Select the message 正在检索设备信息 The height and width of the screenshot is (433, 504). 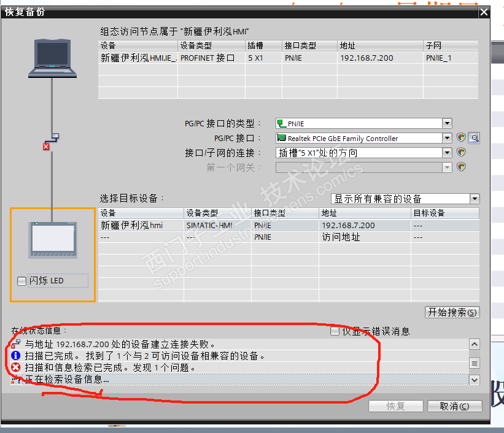tap(239, 380)
